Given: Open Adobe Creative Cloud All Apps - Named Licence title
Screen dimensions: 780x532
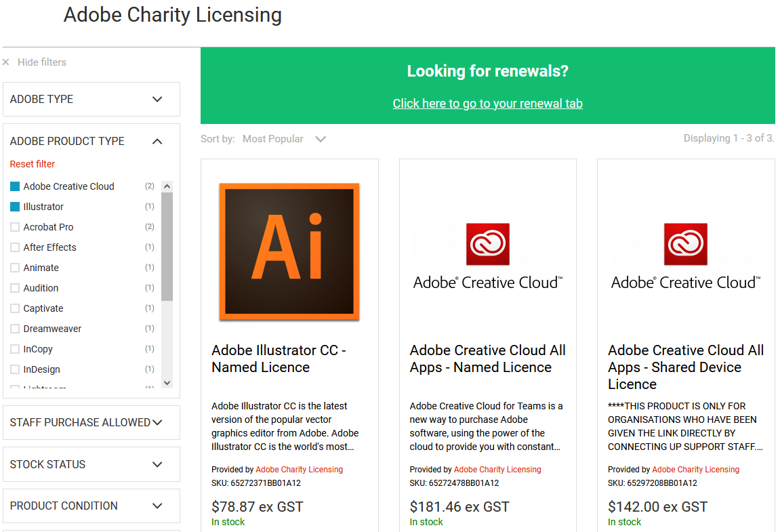Looking at the screenshot, I should coord(487,359).
